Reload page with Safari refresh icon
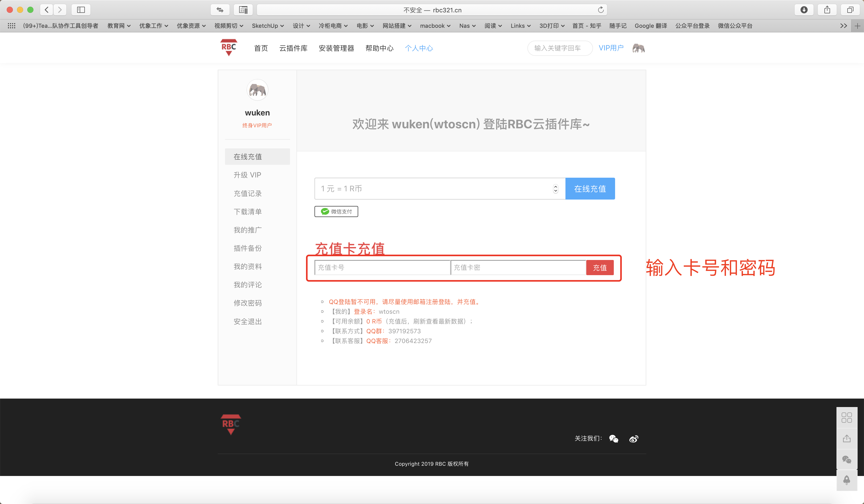Viewport: 864px width, 504px height. 601,10
